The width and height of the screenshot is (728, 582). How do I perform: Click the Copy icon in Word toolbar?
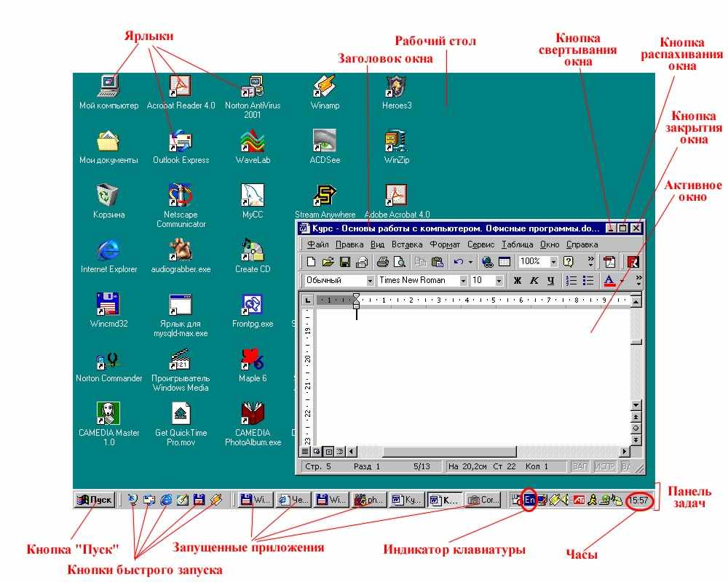click(x=420, y=262)
